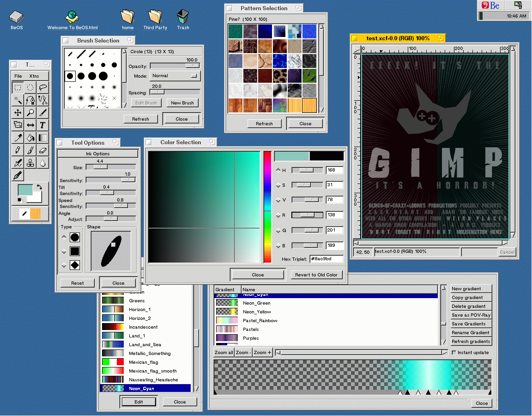Open the Trash icon on desktop
The height and width of the screenshot is (416, 532).
click(183, 20)
